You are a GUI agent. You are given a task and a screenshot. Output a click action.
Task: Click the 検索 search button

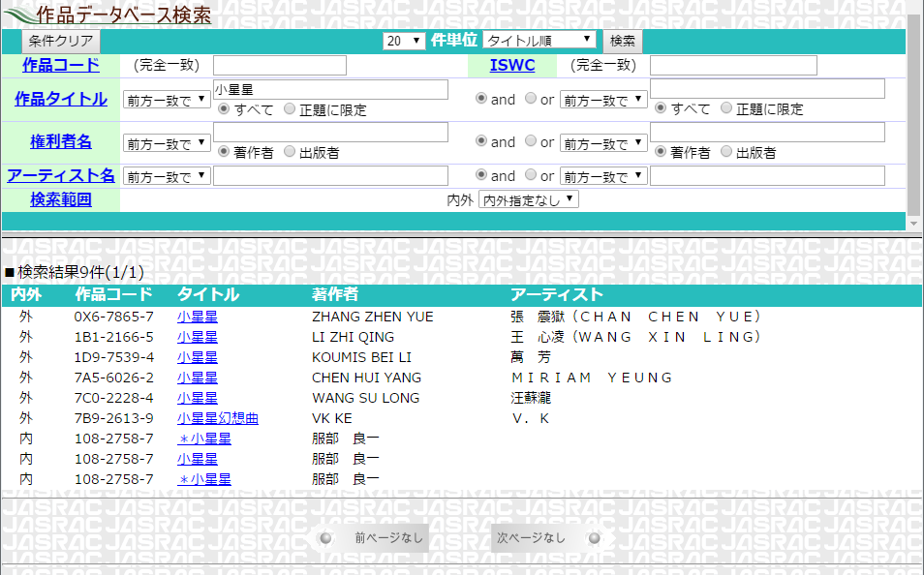pos(622,41)
